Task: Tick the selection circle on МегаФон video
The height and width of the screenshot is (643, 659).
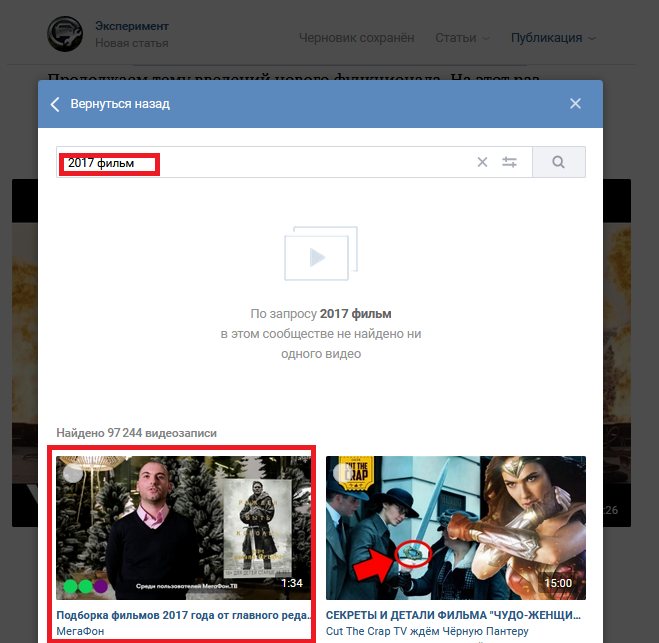Action: (73, 473)
